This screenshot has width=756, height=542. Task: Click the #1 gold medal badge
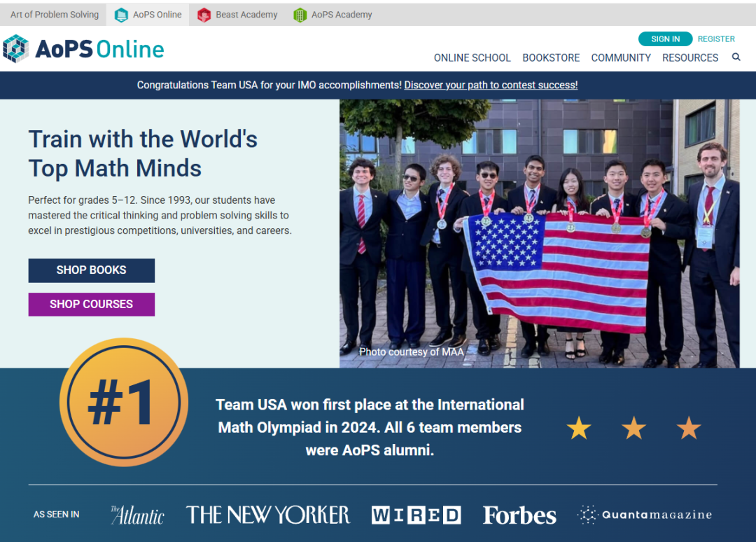click(x=124, y=402)
